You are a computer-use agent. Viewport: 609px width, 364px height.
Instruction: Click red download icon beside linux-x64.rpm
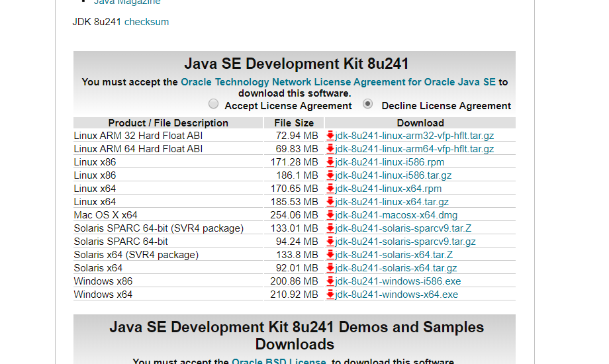(330, 189)
